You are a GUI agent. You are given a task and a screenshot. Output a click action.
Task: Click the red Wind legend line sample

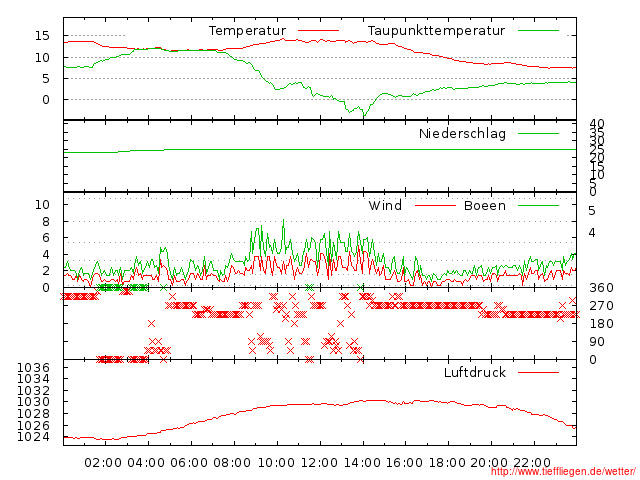click(x=435, y=205)
